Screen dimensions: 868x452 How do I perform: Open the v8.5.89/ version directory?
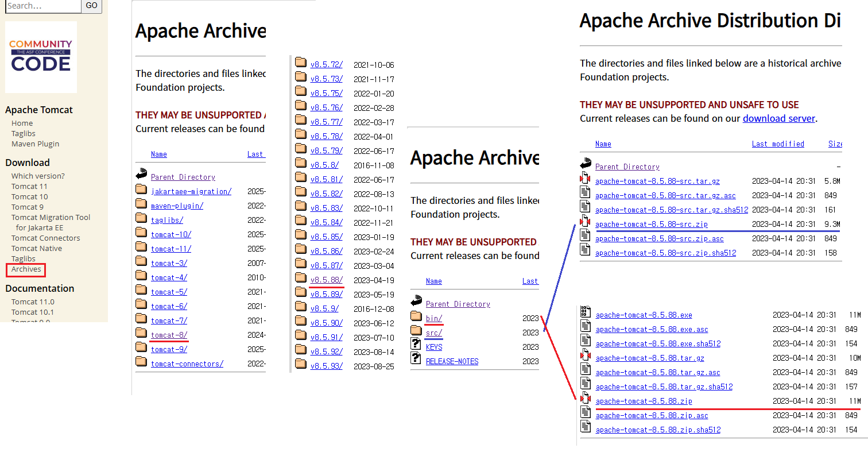point(327,295)
